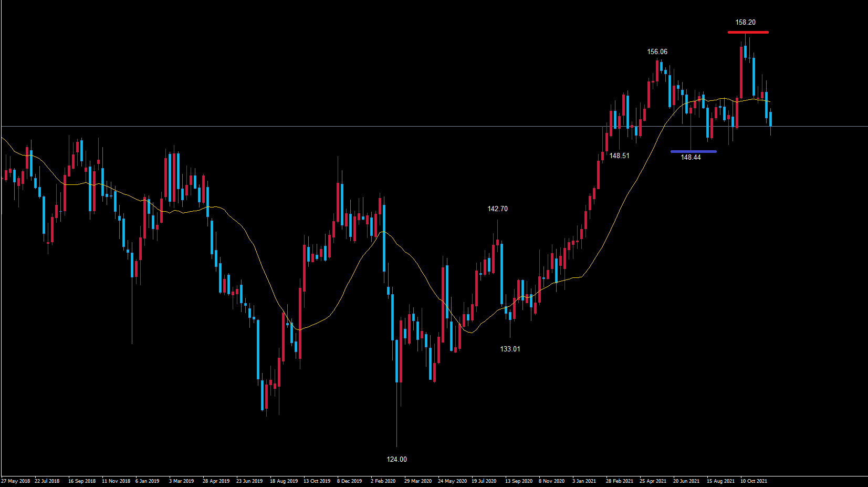
Task: Select the 133.01 swing low label
Action: click(x=510, y=349)
